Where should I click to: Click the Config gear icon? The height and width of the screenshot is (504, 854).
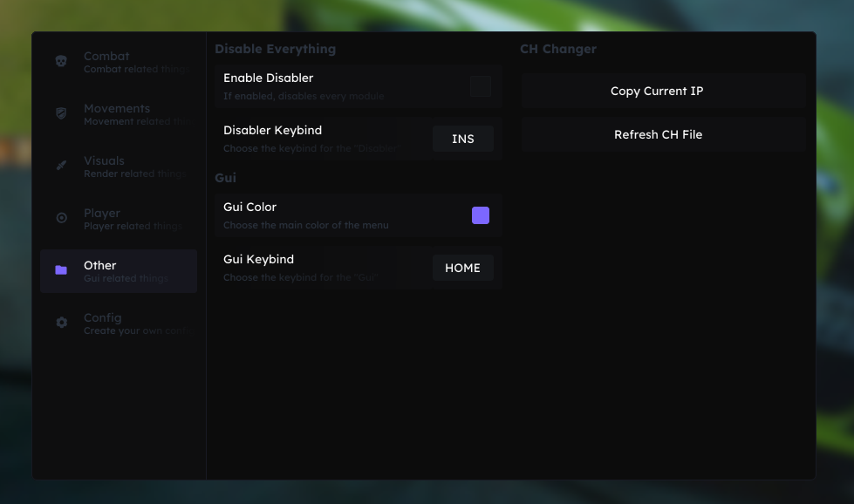61,323
